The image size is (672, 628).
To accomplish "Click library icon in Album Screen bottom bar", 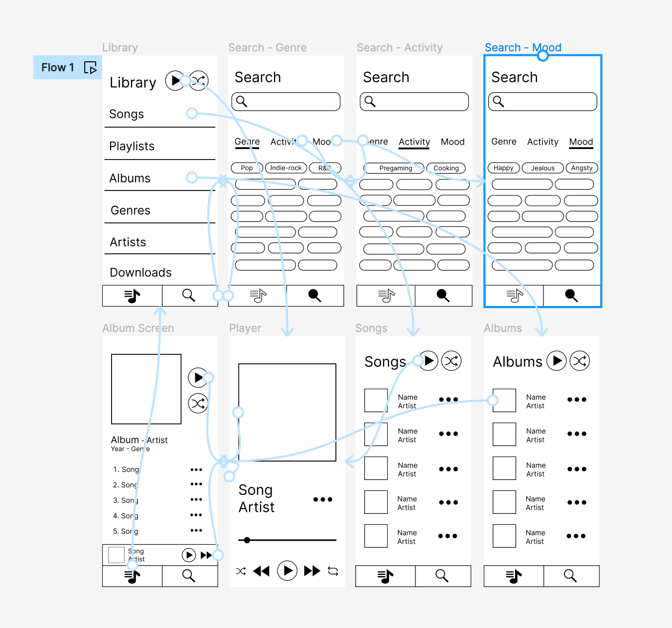I will tap(132, 576).
